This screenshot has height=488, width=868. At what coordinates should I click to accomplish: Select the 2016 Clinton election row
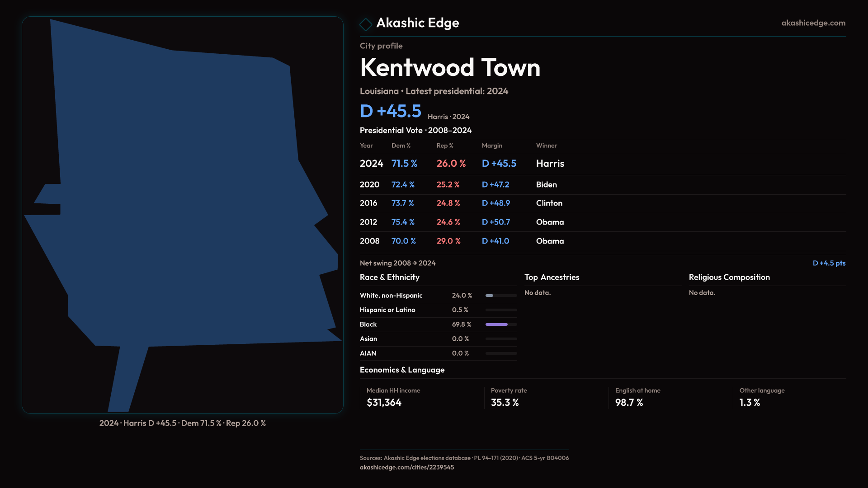[460, 203]
